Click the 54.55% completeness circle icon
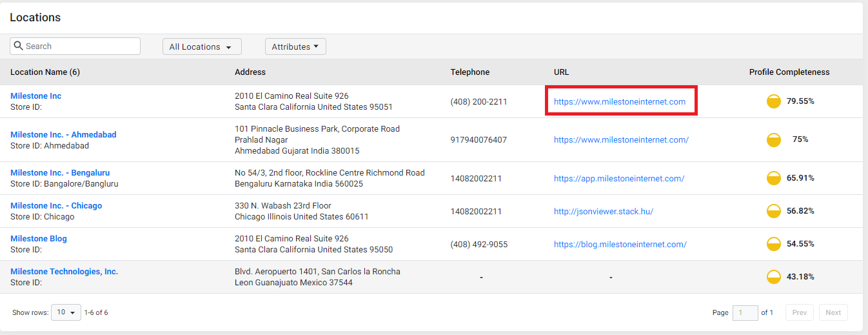Viewport: 868px width, 335px height. coord(774,244)
